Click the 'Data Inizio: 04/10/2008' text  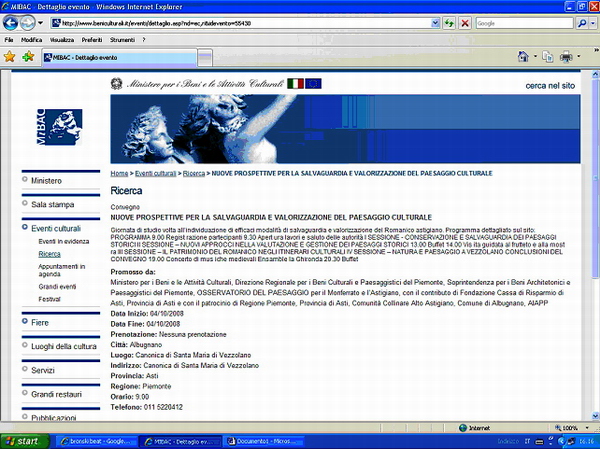click(147, 313)
